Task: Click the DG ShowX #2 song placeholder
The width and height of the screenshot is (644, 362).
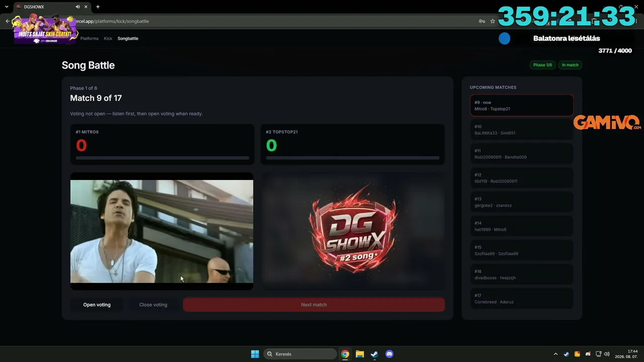Action: tap(353, 231)
